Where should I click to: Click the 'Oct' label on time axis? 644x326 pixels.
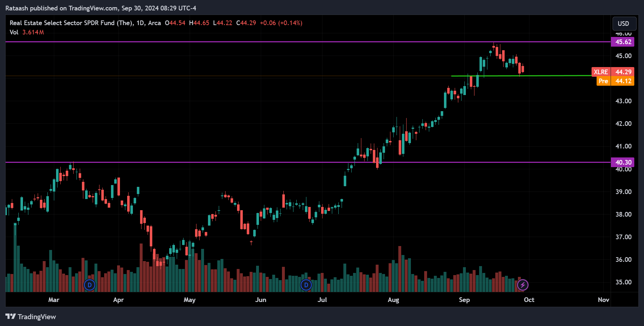point(529,300)
